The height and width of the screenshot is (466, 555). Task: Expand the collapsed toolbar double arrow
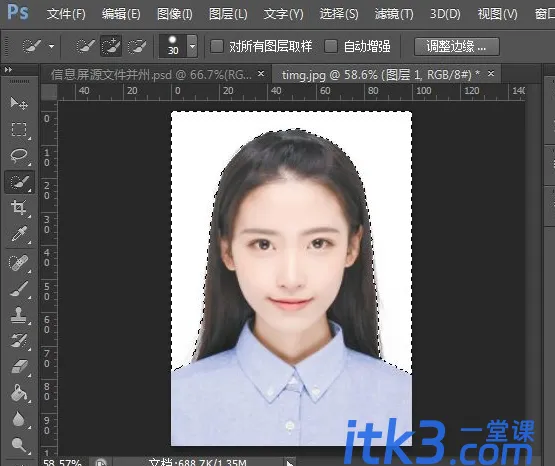click(x=8, y=70)
